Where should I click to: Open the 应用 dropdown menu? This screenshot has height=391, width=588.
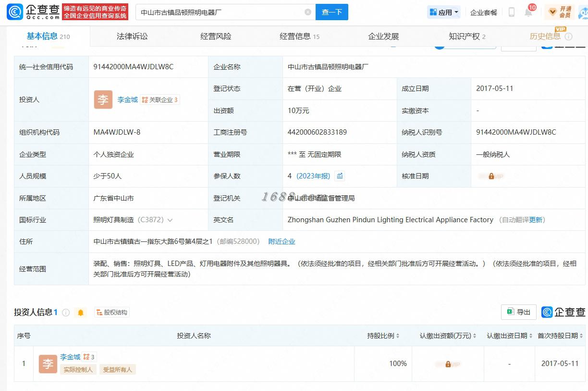[444, 13]
